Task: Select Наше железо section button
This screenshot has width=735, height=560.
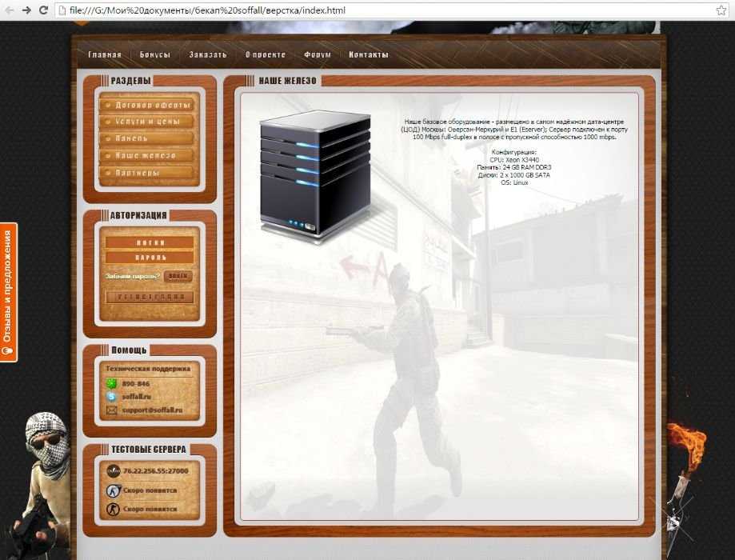Action: coord(147,155)
